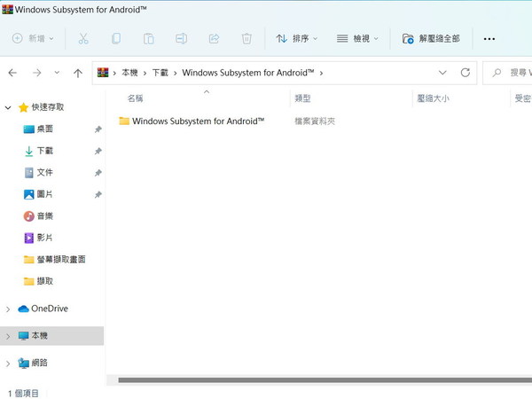Click the Rename icon in toolbar

pyautogui.click(x=181, y=39)
